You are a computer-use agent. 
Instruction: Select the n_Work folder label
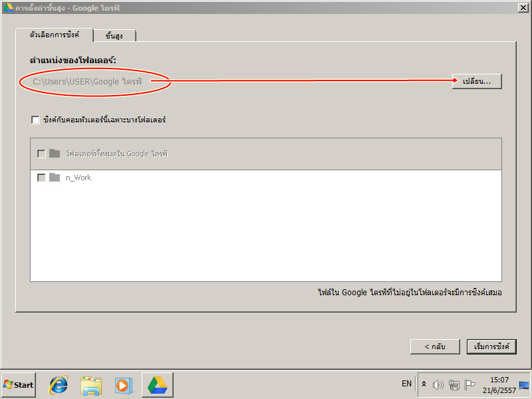78,178
